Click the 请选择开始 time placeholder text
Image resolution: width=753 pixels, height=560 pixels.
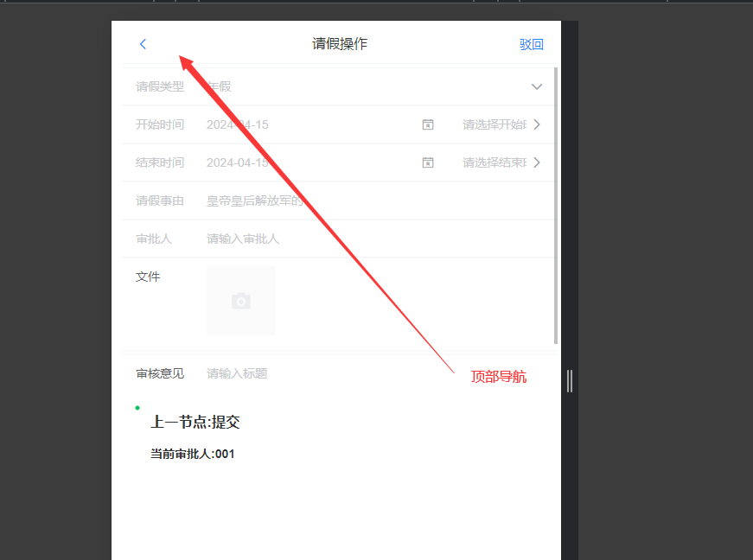[x=495, y=124]
